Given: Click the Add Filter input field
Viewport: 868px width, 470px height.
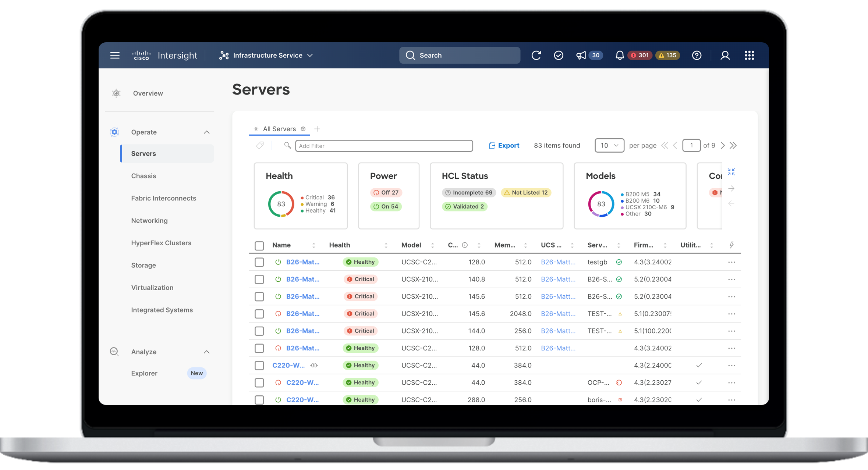Looking at the screenshot, I should (x=384, y=146).
